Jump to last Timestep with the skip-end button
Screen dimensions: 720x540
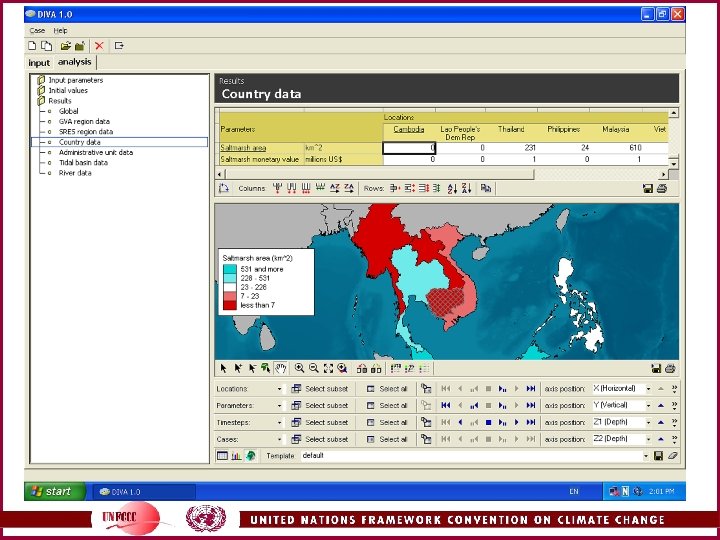(531, 422)
